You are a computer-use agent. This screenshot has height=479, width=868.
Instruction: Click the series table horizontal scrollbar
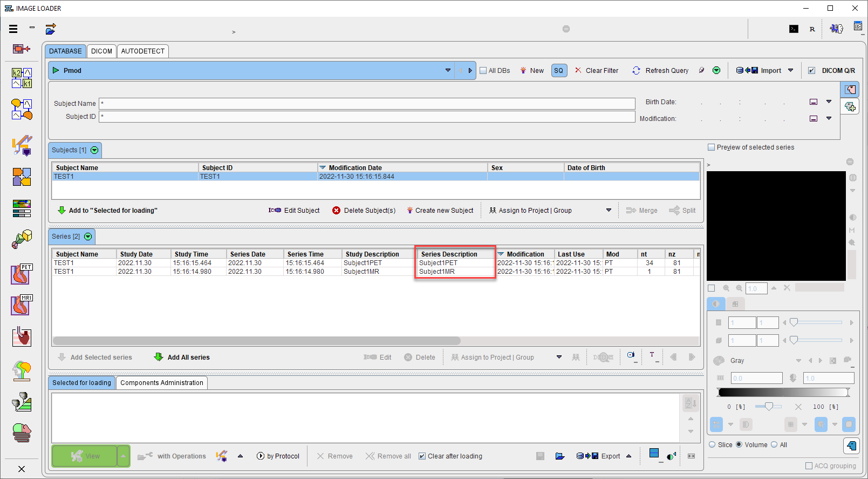(257, 341)
